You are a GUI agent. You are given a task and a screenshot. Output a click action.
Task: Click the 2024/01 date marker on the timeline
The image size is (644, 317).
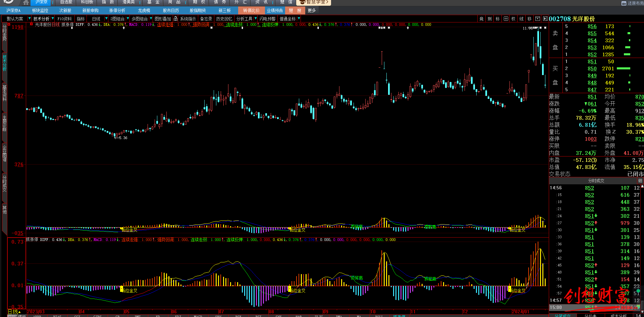pos(521,312)
